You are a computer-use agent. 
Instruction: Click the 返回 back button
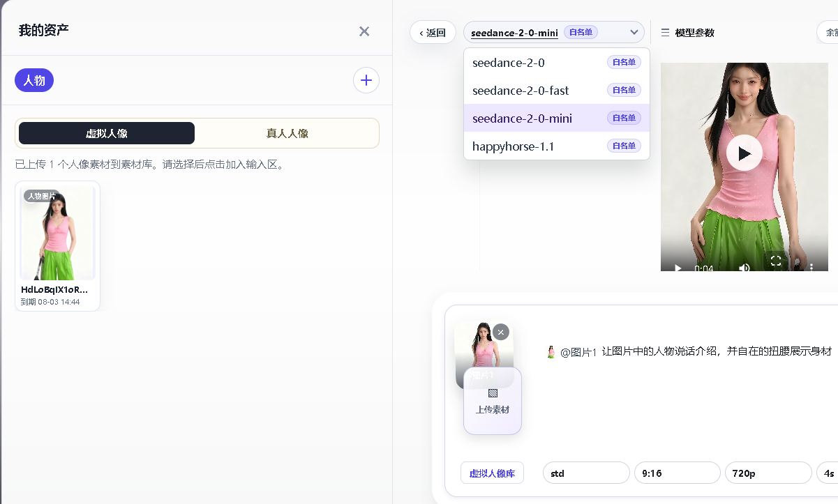[x=433, y=32]
